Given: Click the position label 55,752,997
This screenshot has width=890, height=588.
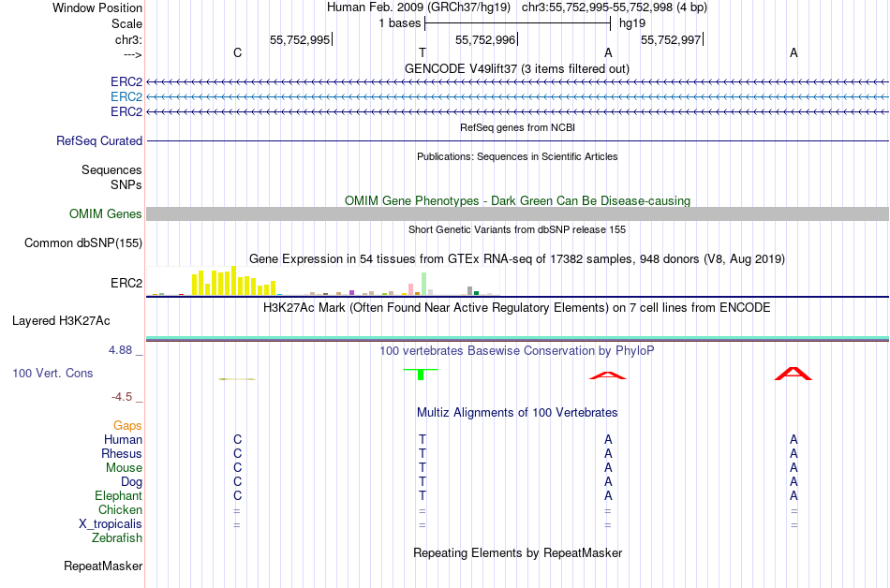Looking at the screenshot, I should [671, 39].
